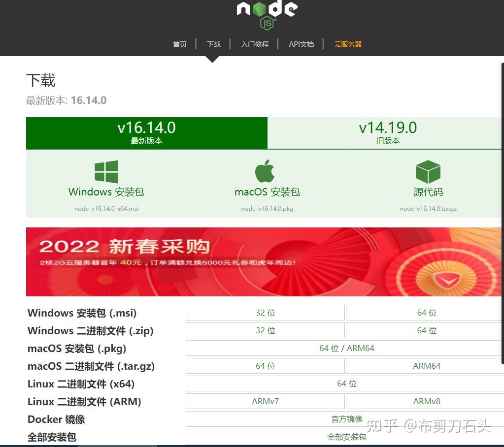Click the Docker 镜像 row label
This screenshot has height=447, width=504.
[x=56, y=419]
